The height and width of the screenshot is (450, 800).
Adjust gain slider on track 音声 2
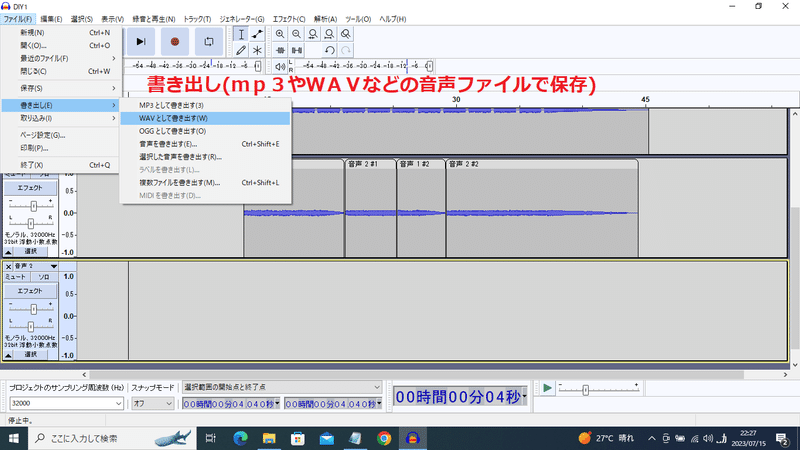[x=34, y=309]
